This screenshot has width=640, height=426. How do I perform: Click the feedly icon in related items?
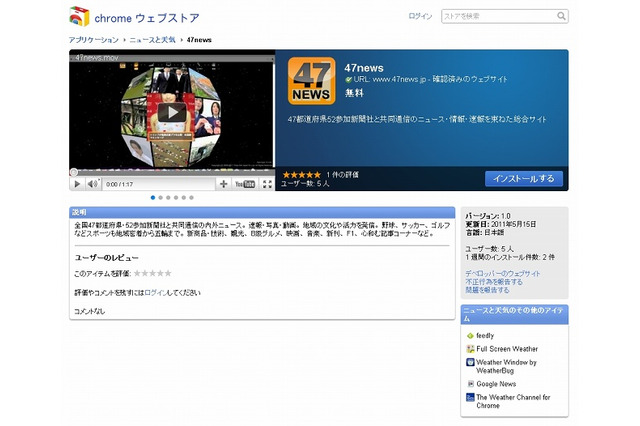(x=470, y=335)
